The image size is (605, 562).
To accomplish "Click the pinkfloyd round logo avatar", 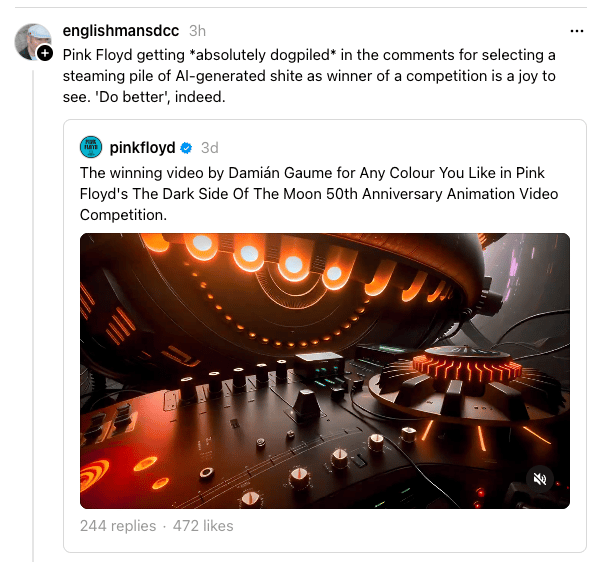I will click(x=91, y=147).
